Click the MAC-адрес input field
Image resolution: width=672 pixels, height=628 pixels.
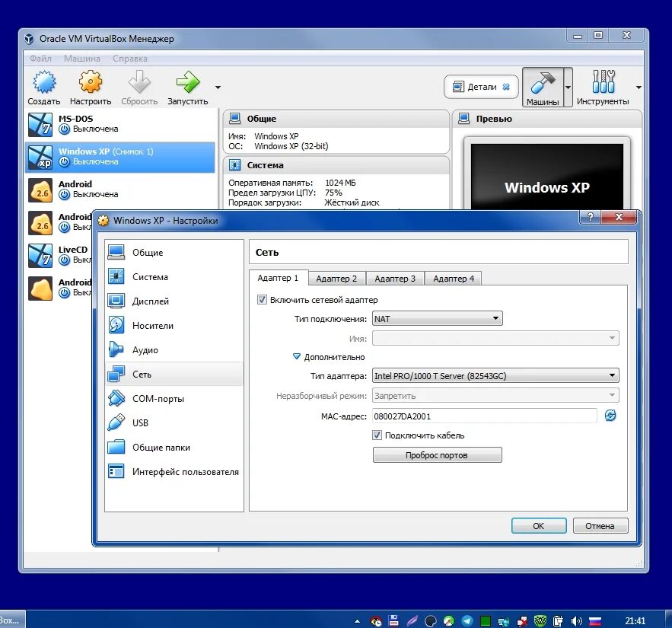pyautogui.click(x=484, y=416)
